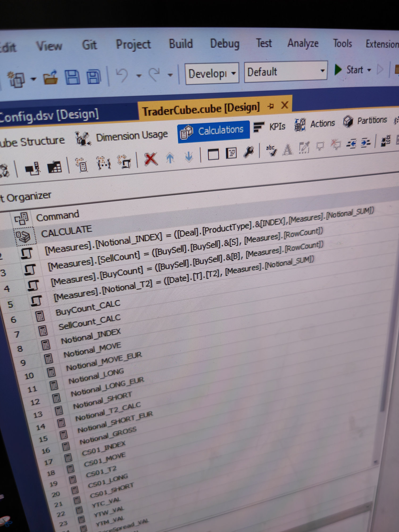
Task: Select the Notional_GROSS calculated member
Action: 108,436
